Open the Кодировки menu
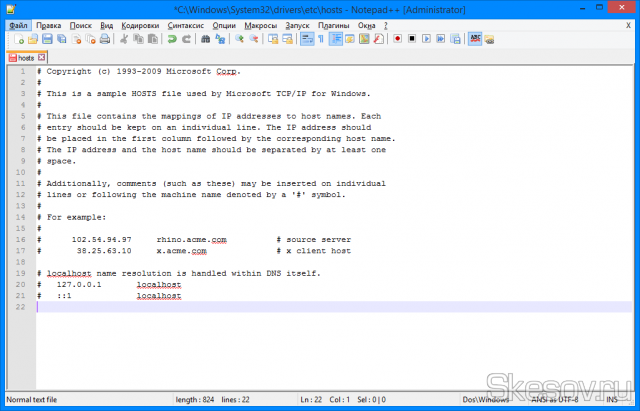 (x=139, y=24)
